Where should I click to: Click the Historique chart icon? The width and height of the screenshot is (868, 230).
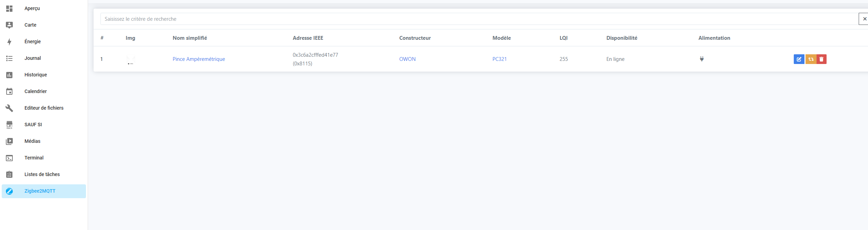click(9, 75)
